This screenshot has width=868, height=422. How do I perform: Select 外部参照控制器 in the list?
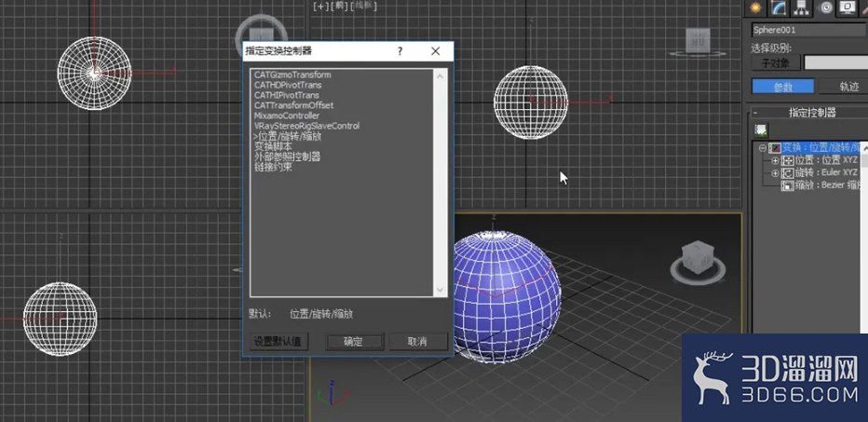(287, 157)
